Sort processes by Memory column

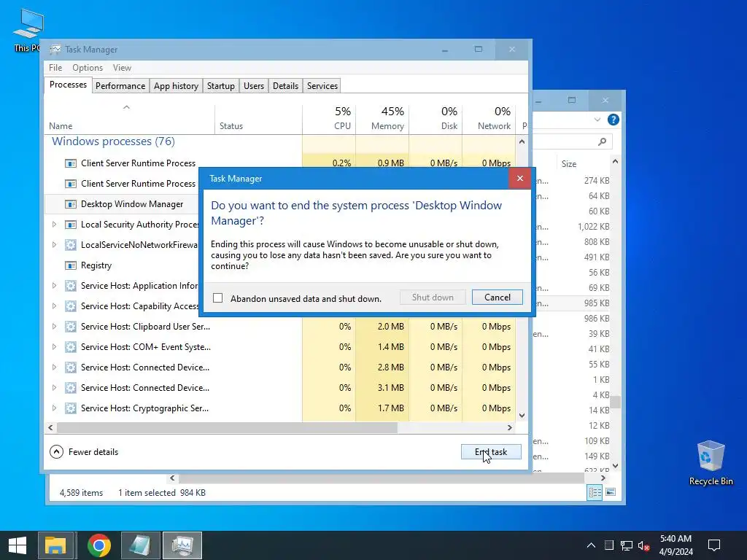382,119
